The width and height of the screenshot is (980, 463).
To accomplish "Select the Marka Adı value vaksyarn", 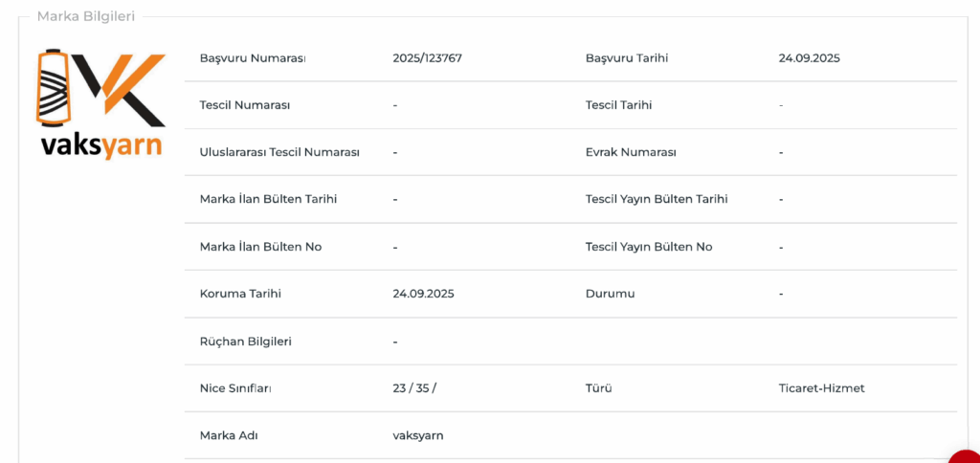I will (x=418, y=435).
